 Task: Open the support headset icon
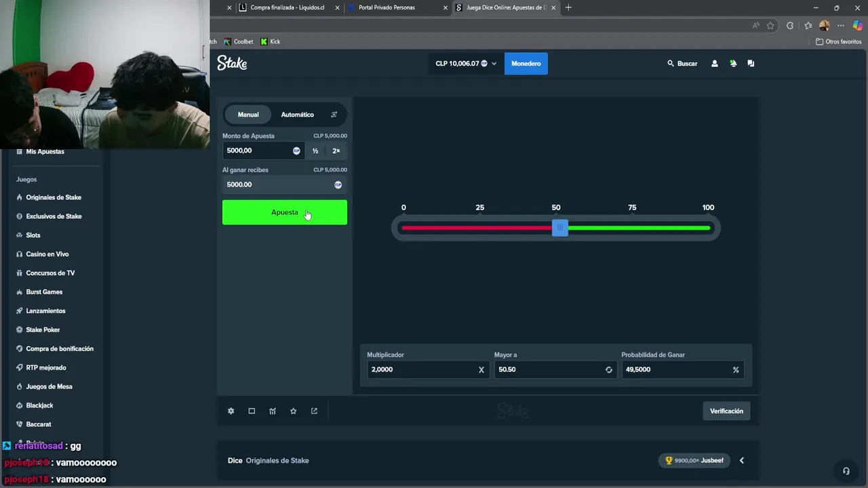pos(846,471)
